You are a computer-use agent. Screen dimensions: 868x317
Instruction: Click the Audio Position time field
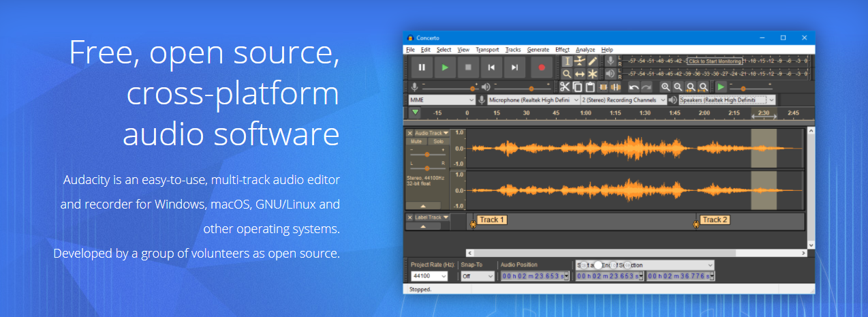click(536, 276)
